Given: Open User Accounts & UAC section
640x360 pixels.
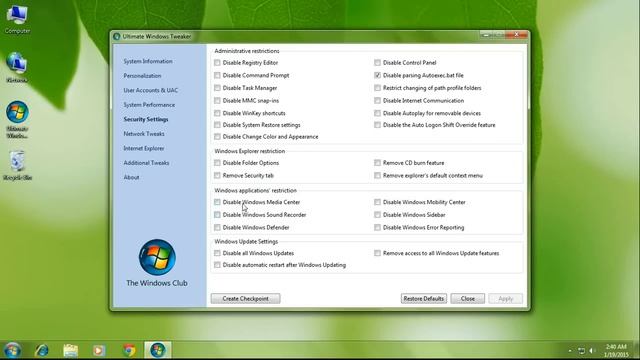Looking at the screenshot, I should [151, 90].
